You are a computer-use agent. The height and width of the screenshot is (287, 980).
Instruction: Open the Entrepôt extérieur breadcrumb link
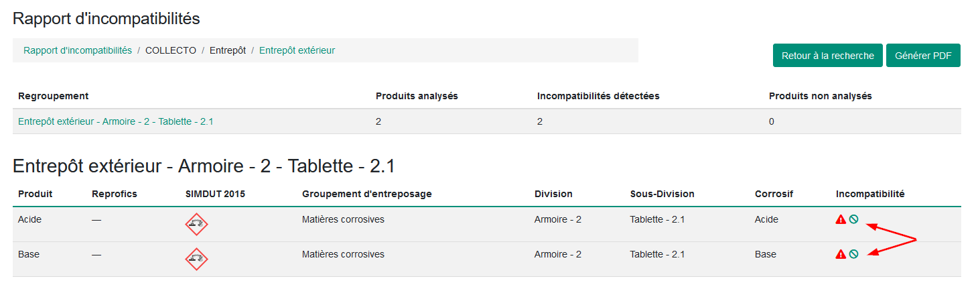(297, 50)
